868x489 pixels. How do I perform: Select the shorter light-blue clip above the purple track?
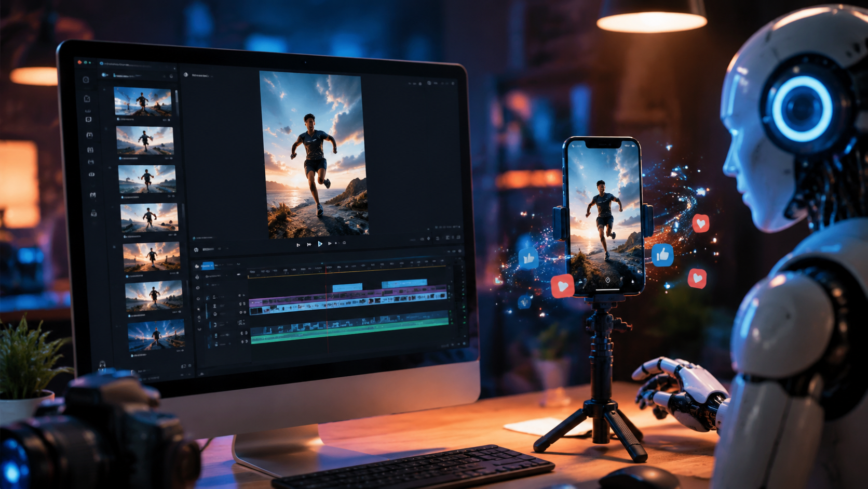(x=347, y=287)
